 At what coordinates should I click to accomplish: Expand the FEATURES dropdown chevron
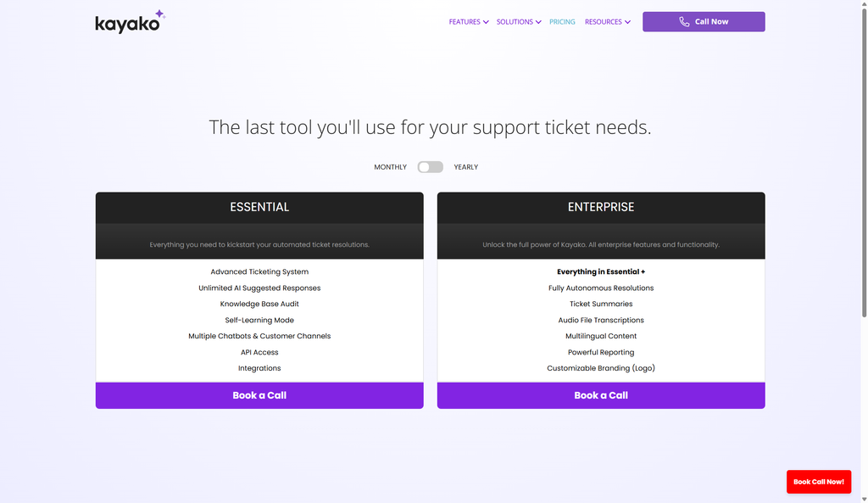(488, 22)
